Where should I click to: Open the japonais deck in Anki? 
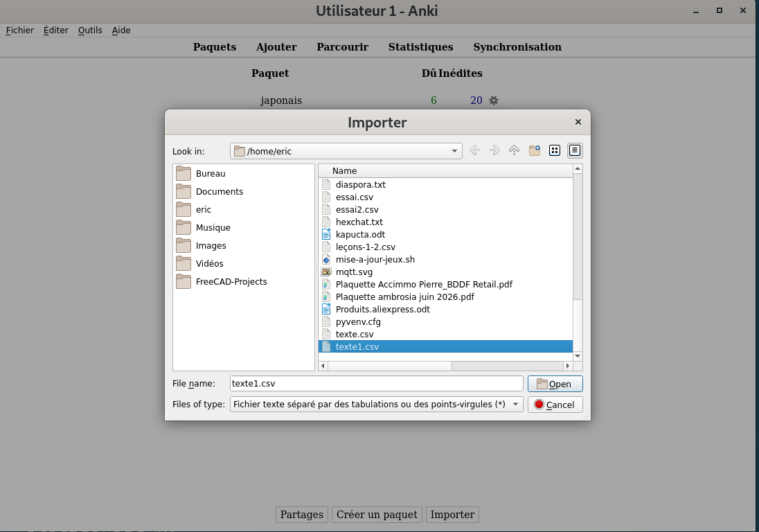[281, 100]
